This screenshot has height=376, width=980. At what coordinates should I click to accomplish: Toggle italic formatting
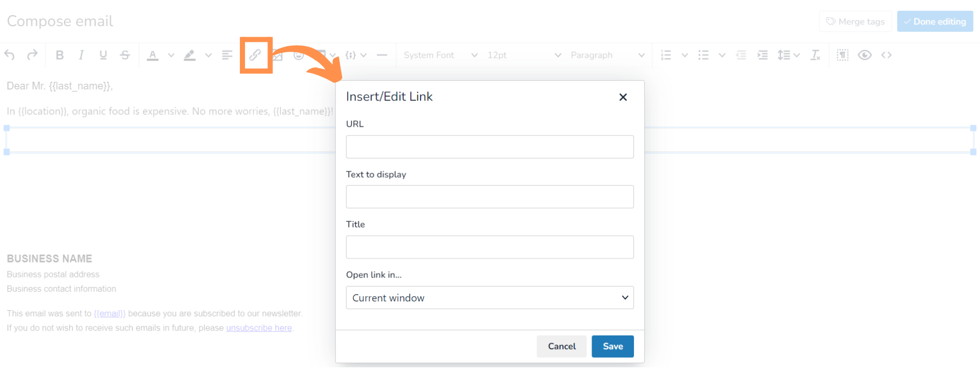point(81,55)
